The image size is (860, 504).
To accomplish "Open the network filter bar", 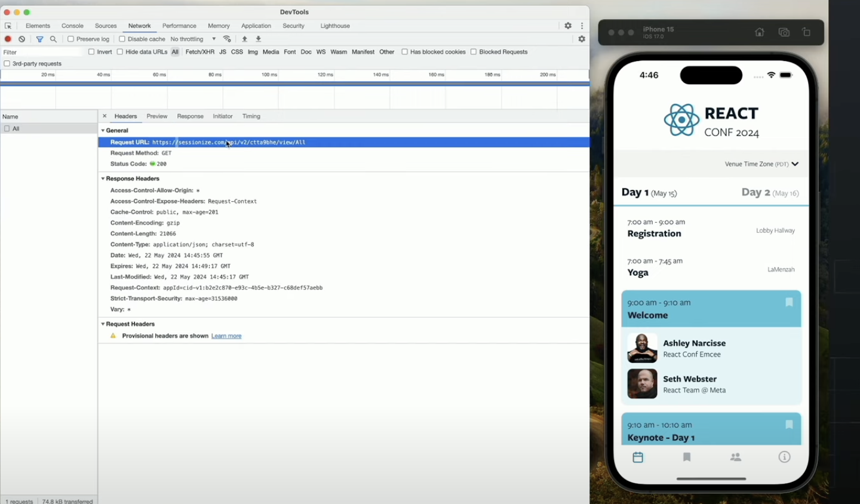I will click(x=39, y=38).
